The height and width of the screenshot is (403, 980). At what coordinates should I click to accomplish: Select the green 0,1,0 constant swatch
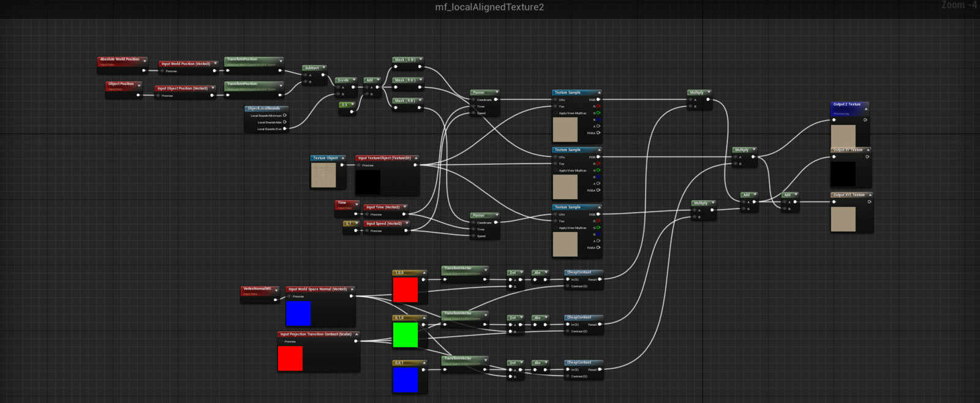(405, 335)
